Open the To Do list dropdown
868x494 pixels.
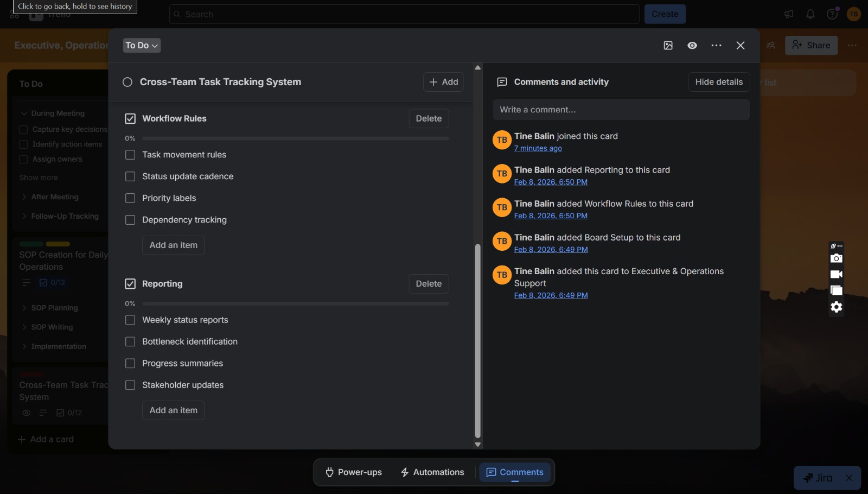pos(142,46)
